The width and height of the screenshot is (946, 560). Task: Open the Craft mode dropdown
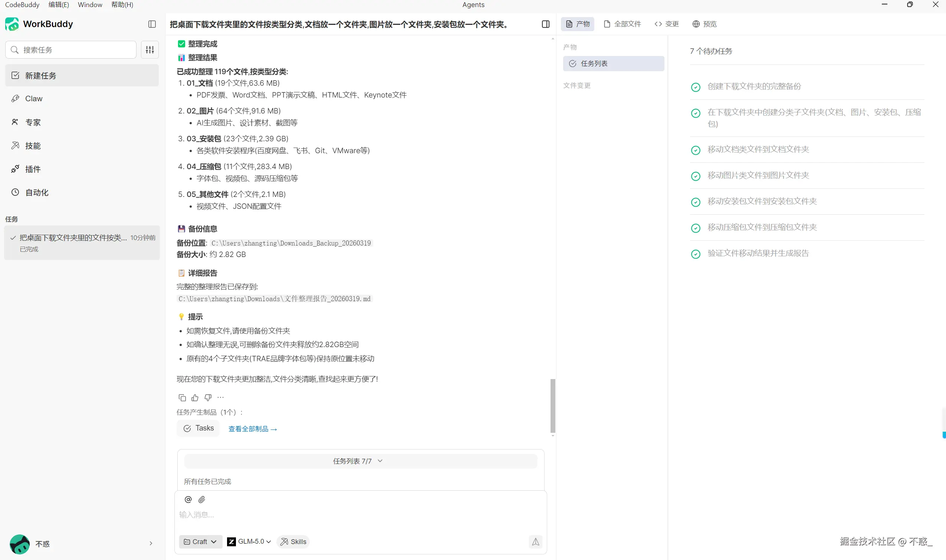(200, 542)
